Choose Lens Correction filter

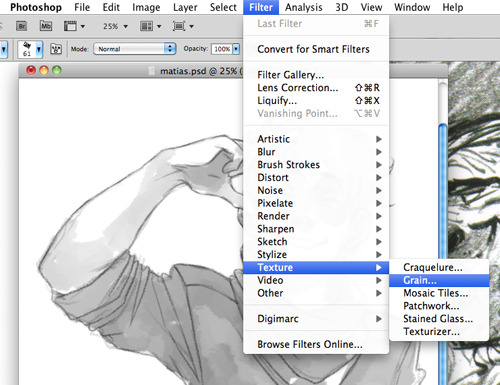point(316,88)
